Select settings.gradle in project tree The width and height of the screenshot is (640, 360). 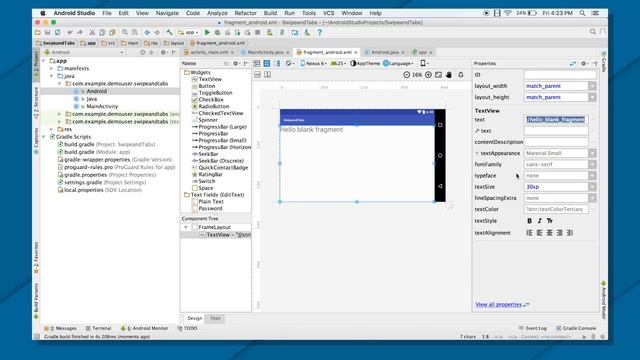[83, 182]
